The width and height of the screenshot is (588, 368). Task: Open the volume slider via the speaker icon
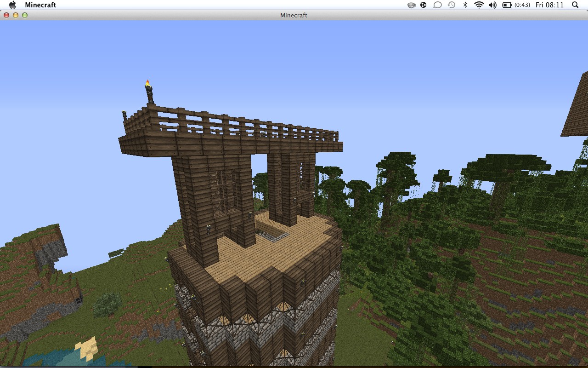pos(493,5)
